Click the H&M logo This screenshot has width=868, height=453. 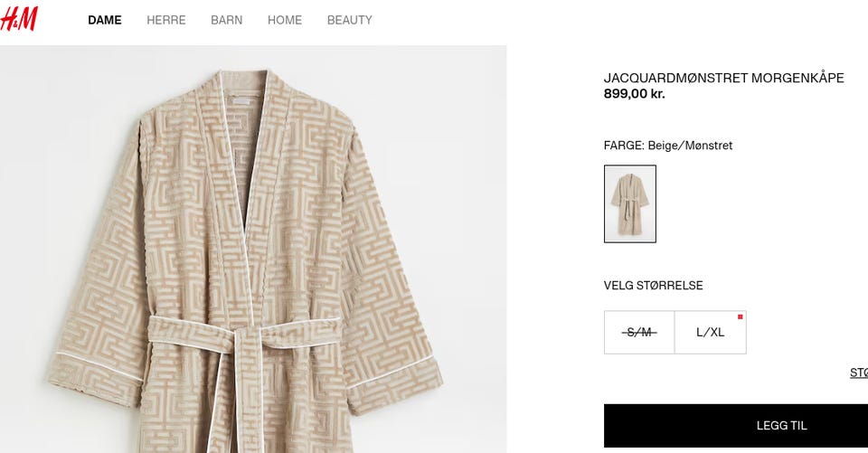(18, 19)
